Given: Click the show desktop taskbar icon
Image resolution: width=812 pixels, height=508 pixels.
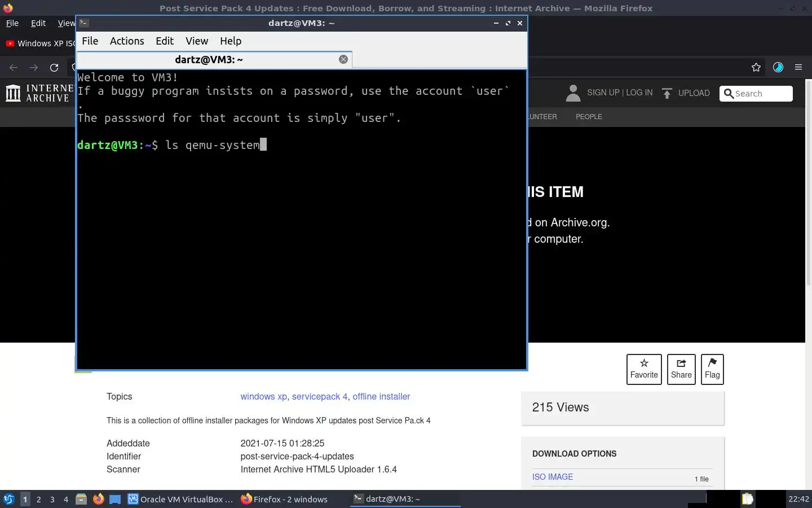Looking at the screenshot, I should 115,499.
